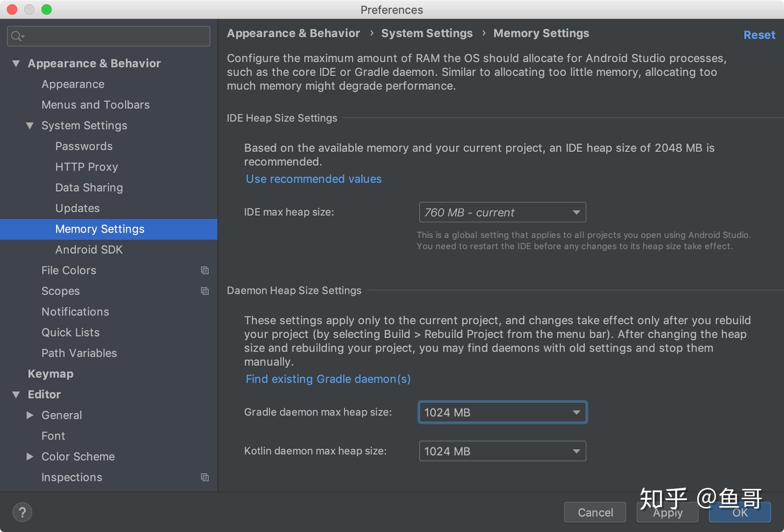Screen dimensions: 784x532
Task: Open the IDE max heap size dropdown
Action: pyautogui.click(x=502, y=212)
